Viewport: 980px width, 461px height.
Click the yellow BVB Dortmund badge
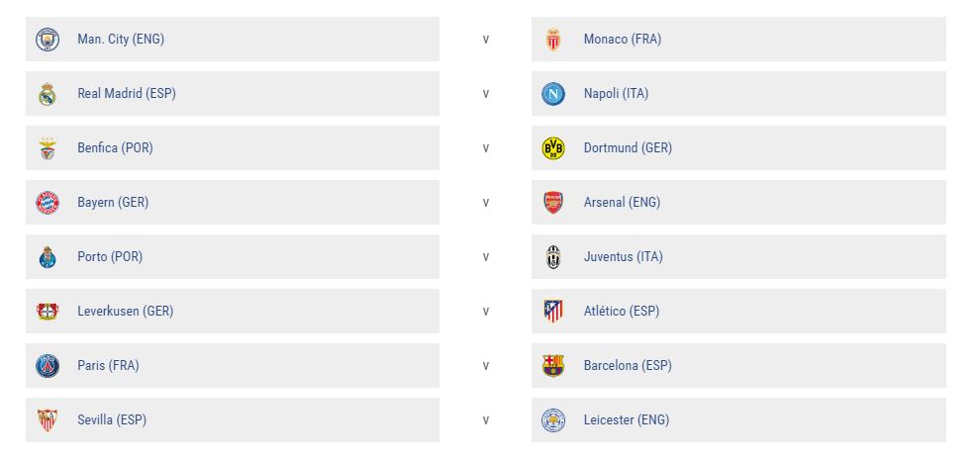coord(553,148)
